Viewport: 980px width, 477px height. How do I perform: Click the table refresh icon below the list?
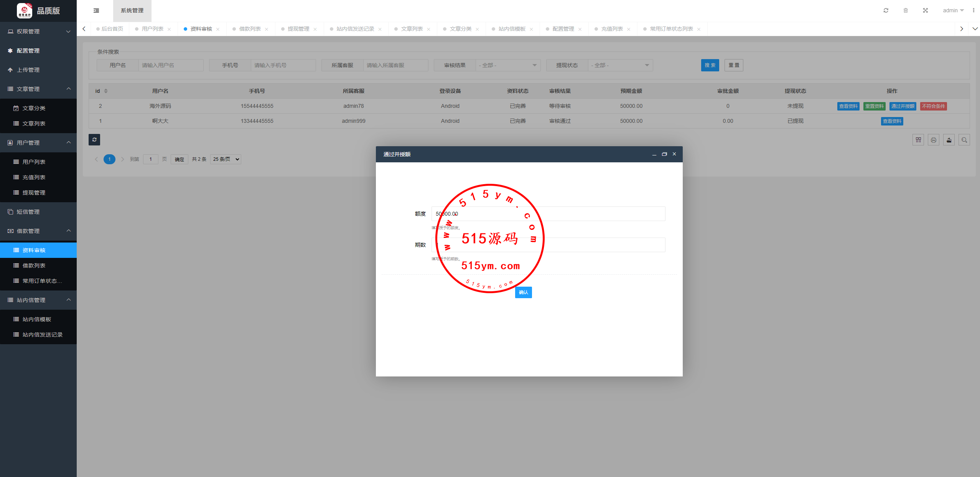(x=94, y=140)
